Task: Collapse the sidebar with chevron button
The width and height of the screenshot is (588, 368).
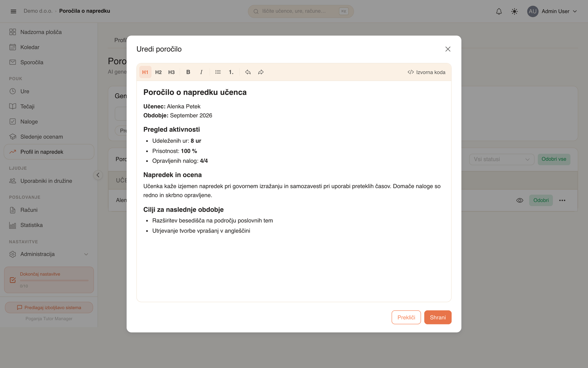Action: pos(98,175)
